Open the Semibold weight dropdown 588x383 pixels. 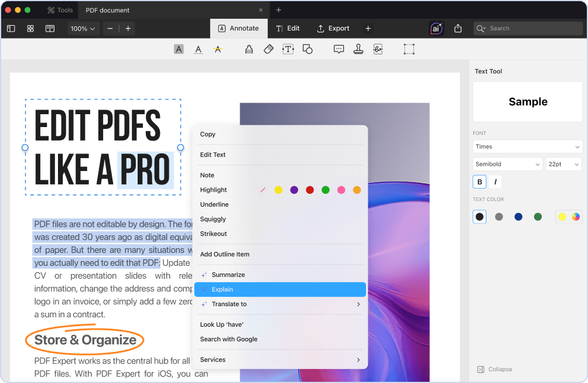[x=507, y=164]
